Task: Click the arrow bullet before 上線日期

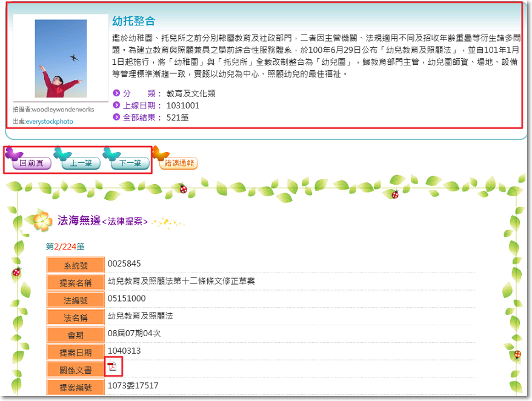Action: [116, 105]
